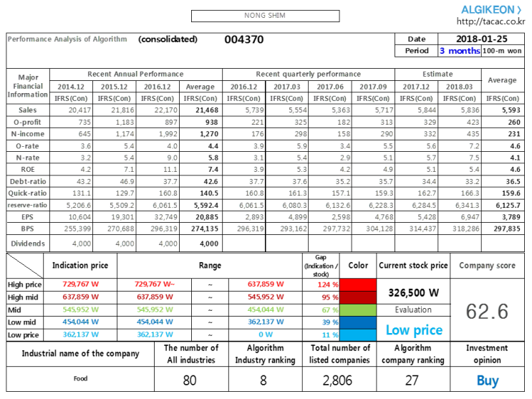Select Low price range end 0 W
The height and width of the screenshot is (399, 532).
pos(266,335)
